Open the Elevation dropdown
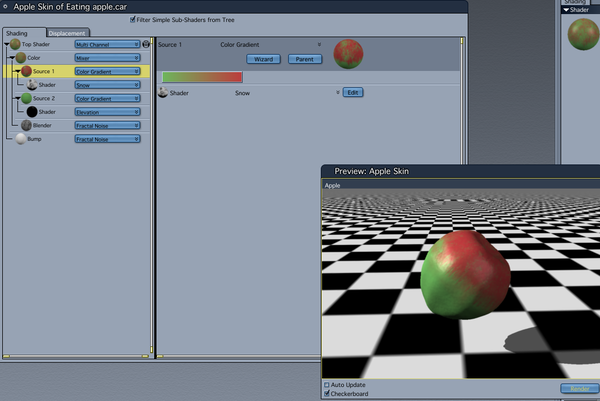600x401 pixels. [108, 112]
